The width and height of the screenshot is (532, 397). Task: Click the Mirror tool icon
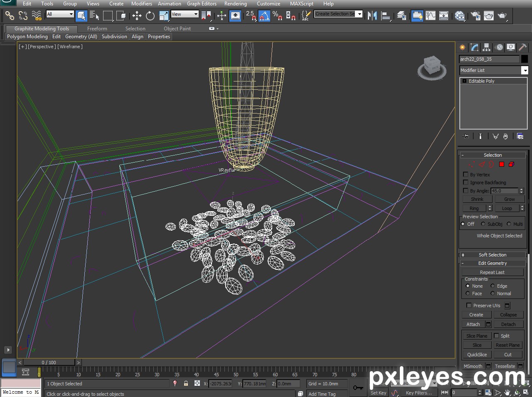372,16
